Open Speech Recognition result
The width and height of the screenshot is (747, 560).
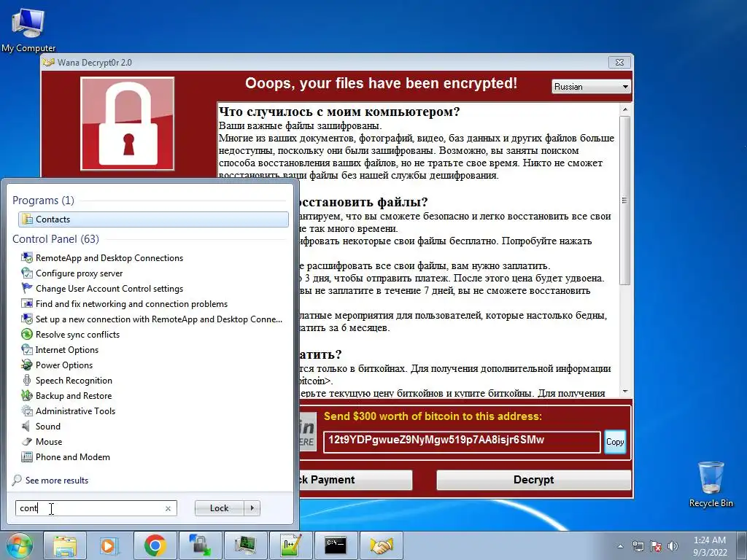pyautogui.click(x=74, y=381)
